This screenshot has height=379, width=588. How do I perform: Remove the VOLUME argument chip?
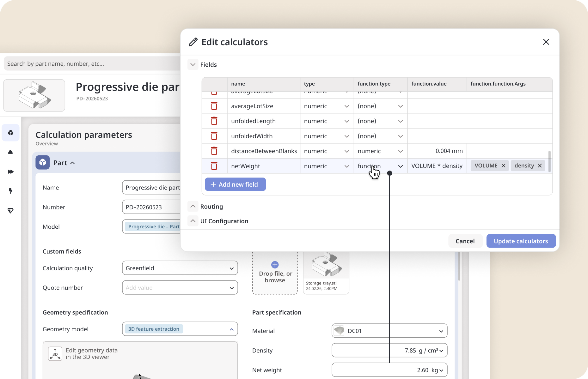click(503, 165)
